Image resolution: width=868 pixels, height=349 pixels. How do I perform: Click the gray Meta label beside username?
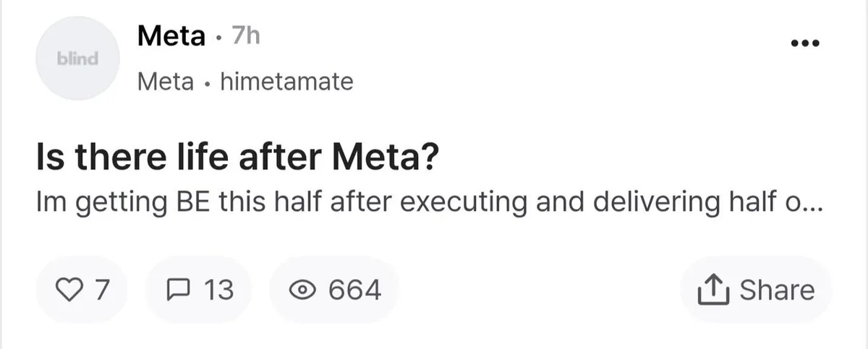coord(166,82)
